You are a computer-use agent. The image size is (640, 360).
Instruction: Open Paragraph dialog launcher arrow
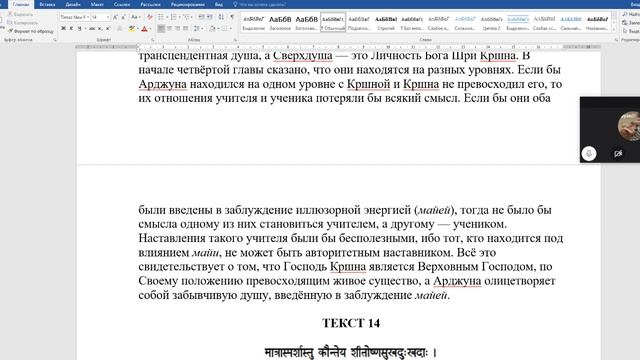pyautogui.click(x=235, y=40)
